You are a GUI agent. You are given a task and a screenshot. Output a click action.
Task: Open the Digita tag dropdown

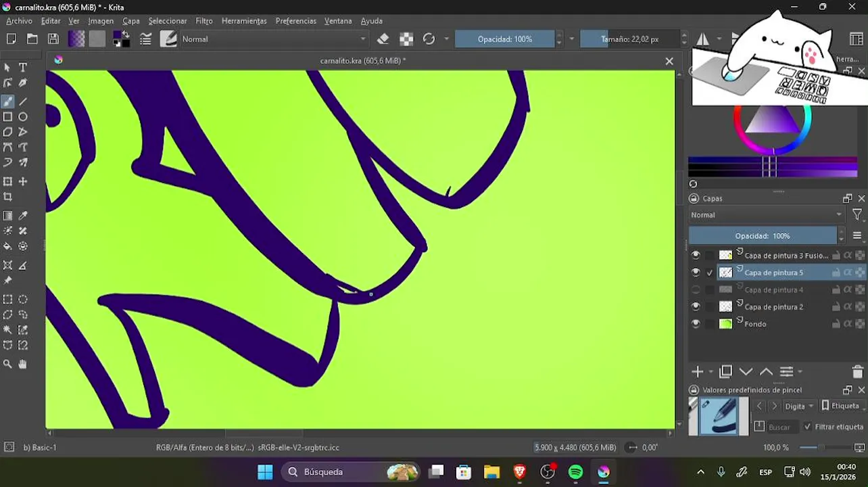[x=800, y=406]
